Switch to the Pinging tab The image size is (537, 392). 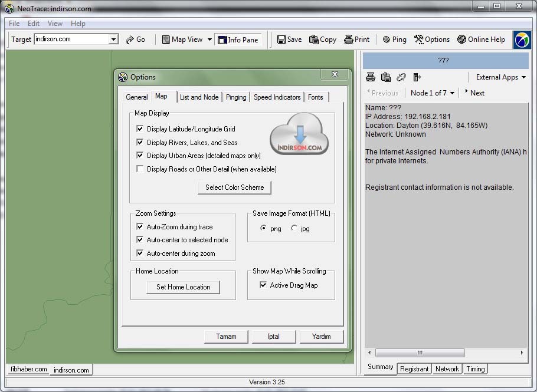coord(236,97)
